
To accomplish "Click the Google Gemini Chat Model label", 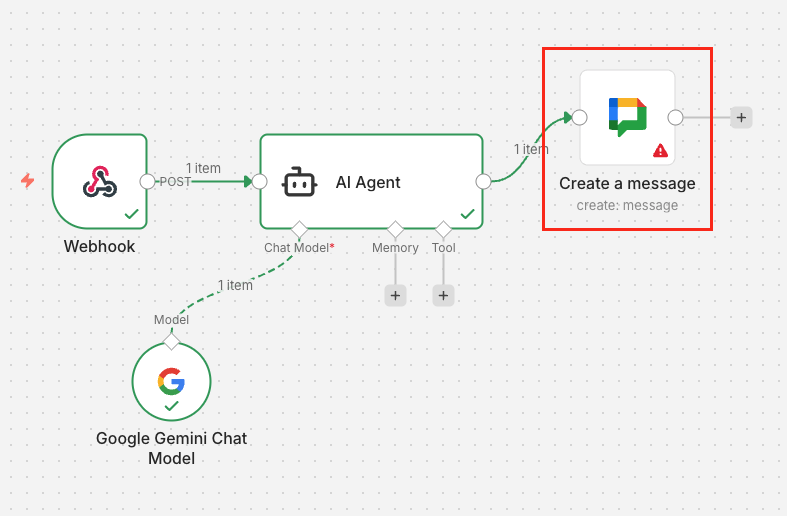I will [x=171, y=448].
